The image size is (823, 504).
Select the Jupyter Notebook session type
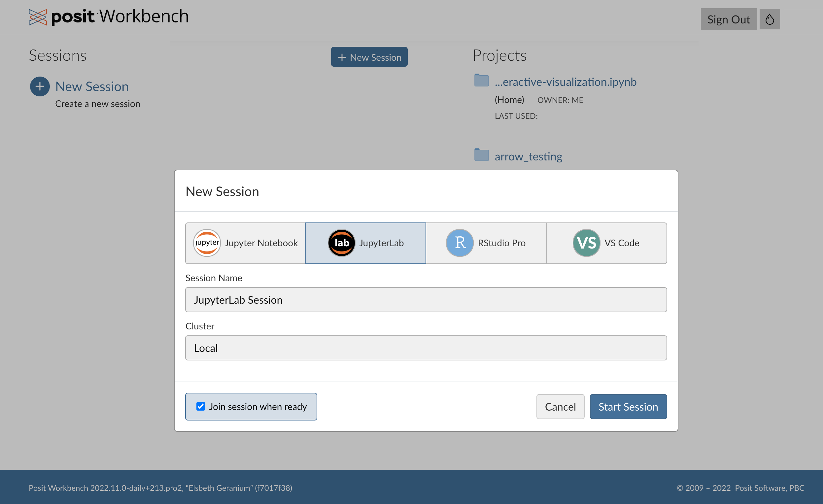tap(245, 243)
